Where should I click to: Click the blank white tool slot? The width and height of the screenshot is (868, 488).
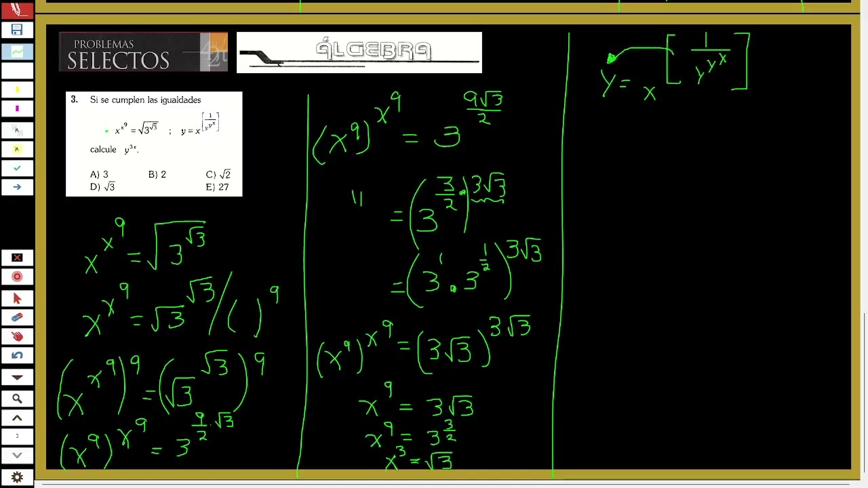point(17,70)
